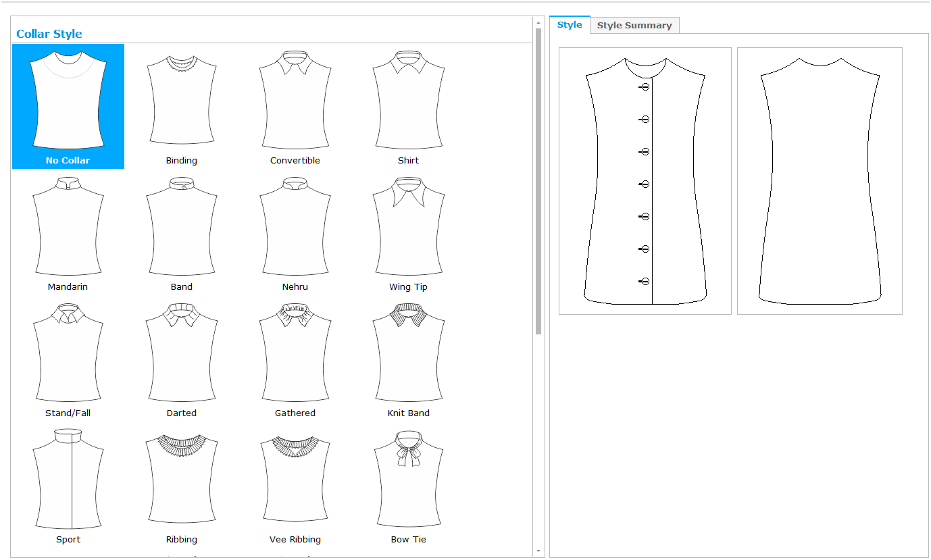Screen dimensions: 931x560
Task: Open the Style Summary tab
Action: click(634, 26)
